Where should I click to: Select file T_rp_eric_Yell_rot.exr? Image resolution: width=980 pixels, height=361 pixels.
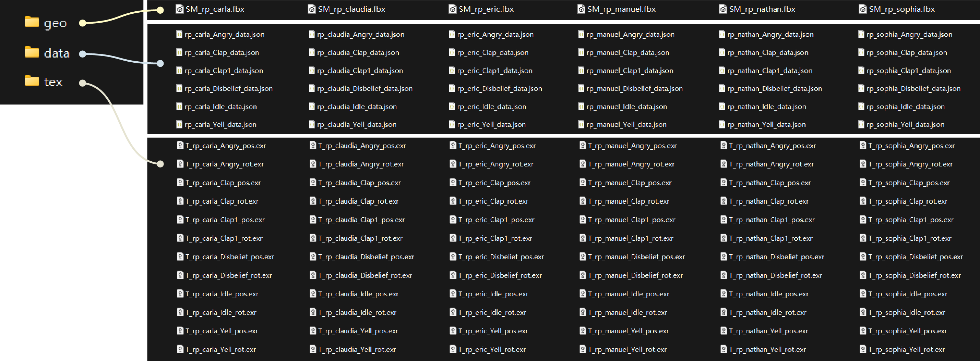(491, 350)
